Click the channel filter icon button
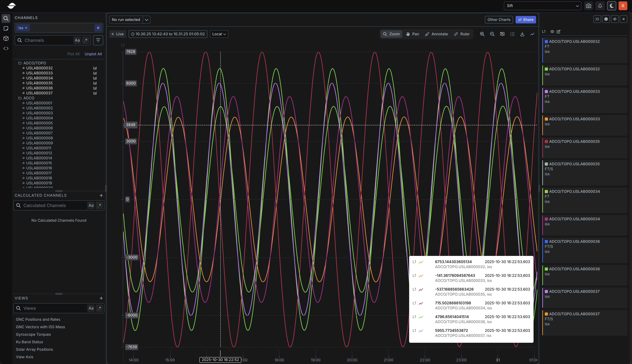This screenshot has height=364, width=632. coord(98,40)
